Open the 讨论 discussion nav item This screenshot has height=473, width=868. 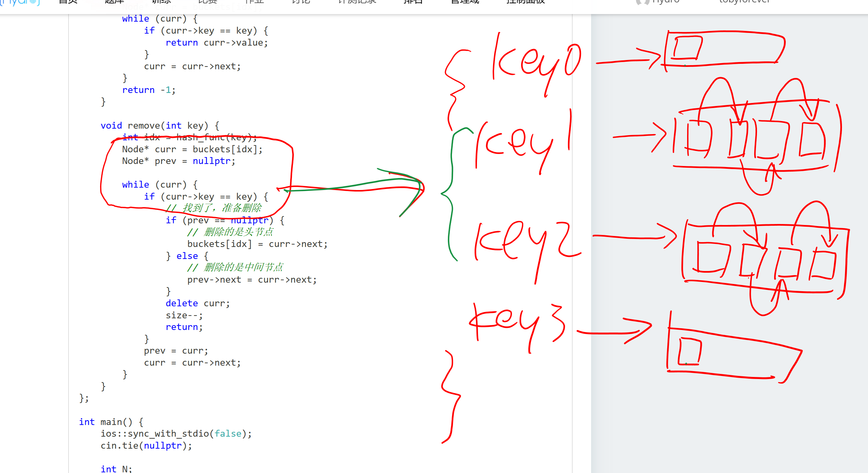(x=301, y=2)
